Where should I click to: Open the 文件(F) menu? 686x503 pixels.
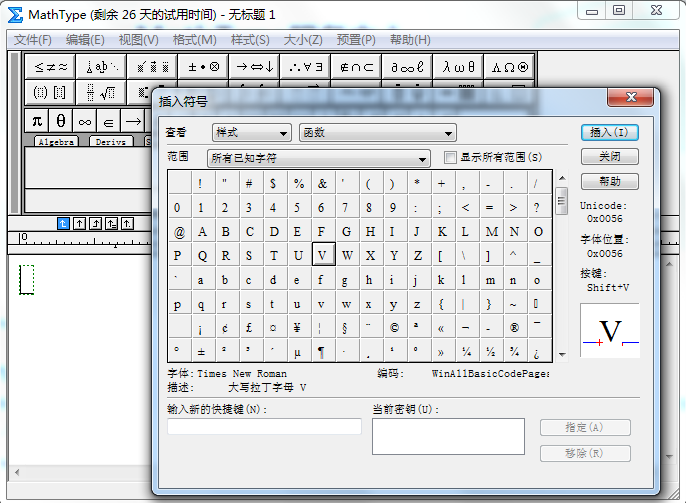pos(33,40)
